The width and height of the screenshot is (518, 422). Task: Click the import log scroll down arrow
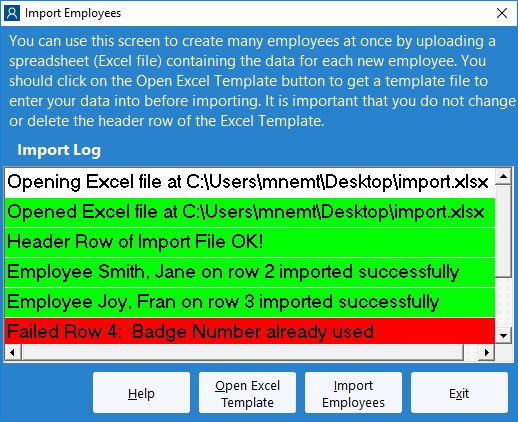coord(503,336)
